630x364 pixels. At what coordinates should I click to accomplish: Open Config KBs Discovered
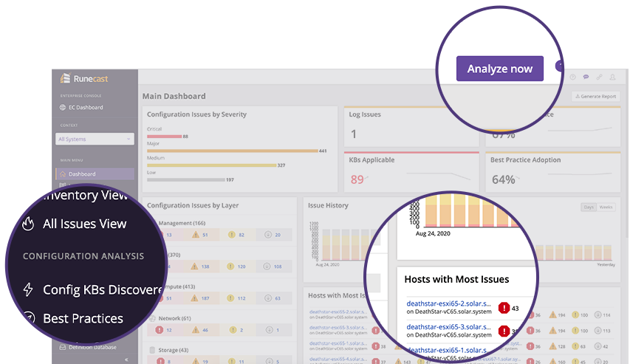click(x=103, y=289)
